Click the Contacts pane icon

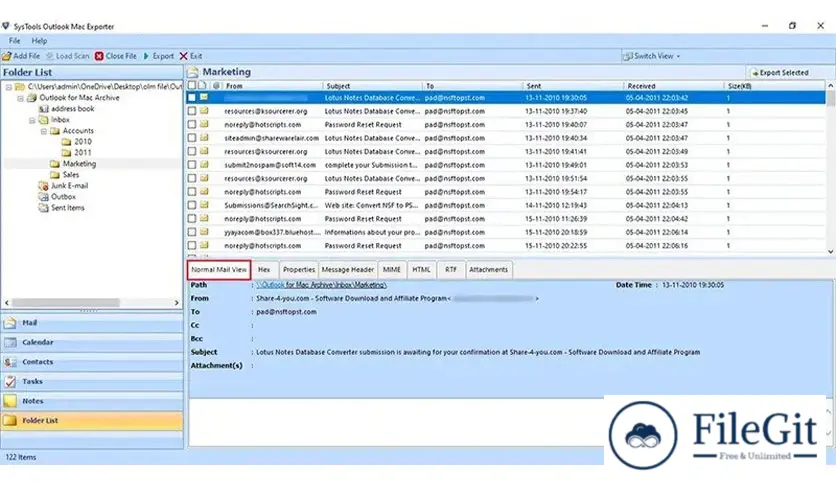[10, 362]
